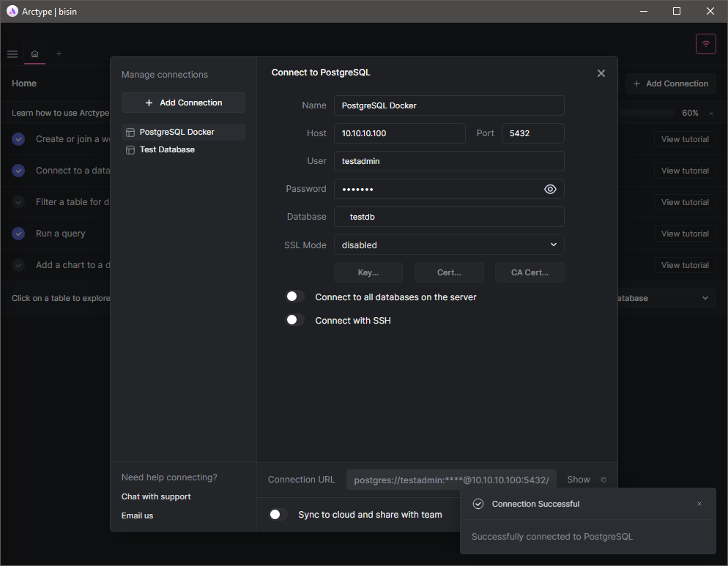Click Add Connection in Manage connections

coord(183,103)
